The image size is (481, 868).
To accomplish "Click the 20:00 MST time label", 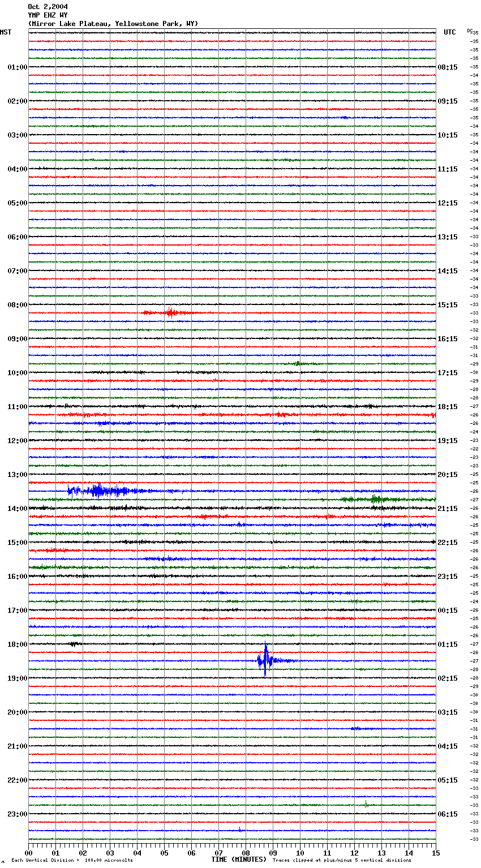I will coord(17,712).
